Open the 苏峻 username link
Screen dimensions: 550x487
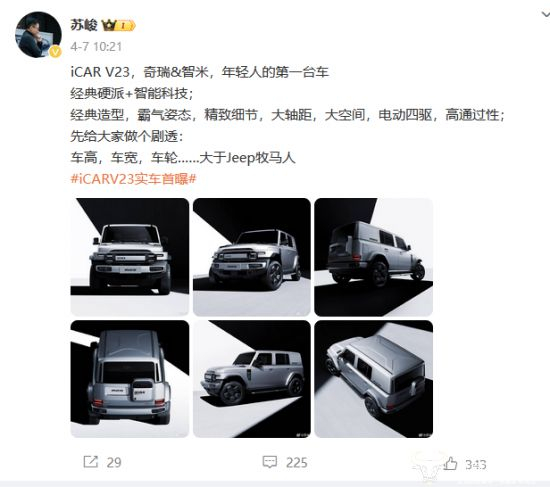point(83,25)
